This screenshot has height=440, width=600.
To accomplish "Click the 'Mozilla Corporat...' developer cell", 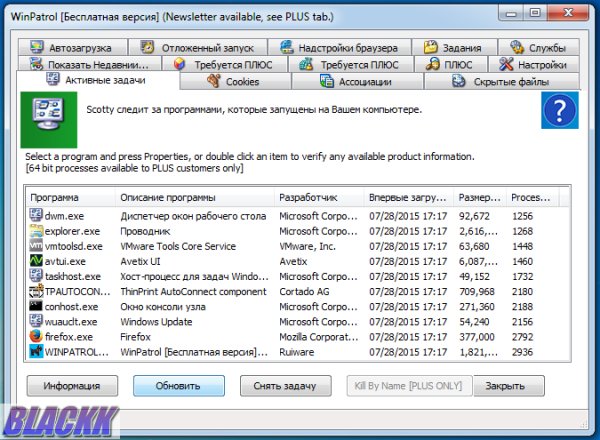I will pyautogui.click(x=319, y=337).
